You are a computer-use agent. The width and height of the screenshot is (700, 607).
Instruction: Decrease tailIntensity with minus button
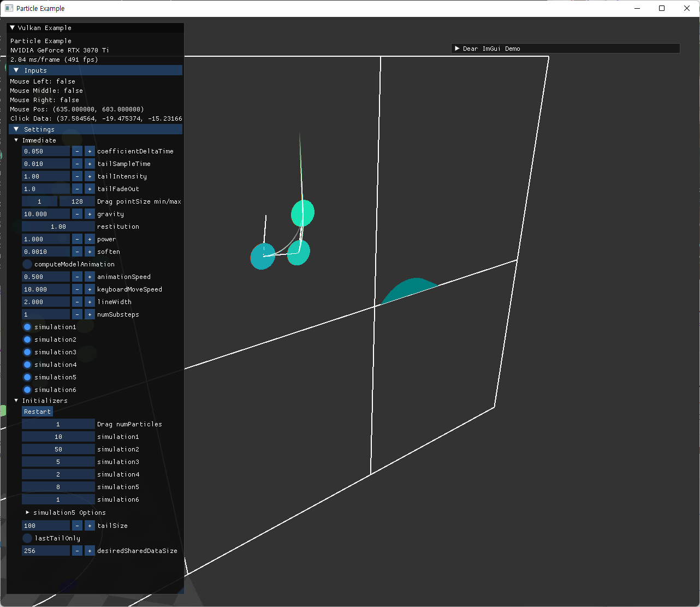point(77,176)
